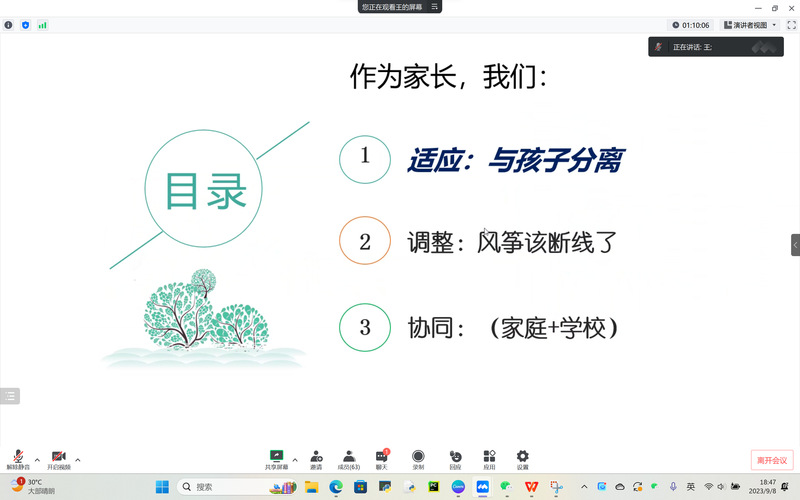The height and width of the screenshot is (500, 800).
Task: Open the 演讲者视图 view dropdown
Action: click(x=750, y=25)
